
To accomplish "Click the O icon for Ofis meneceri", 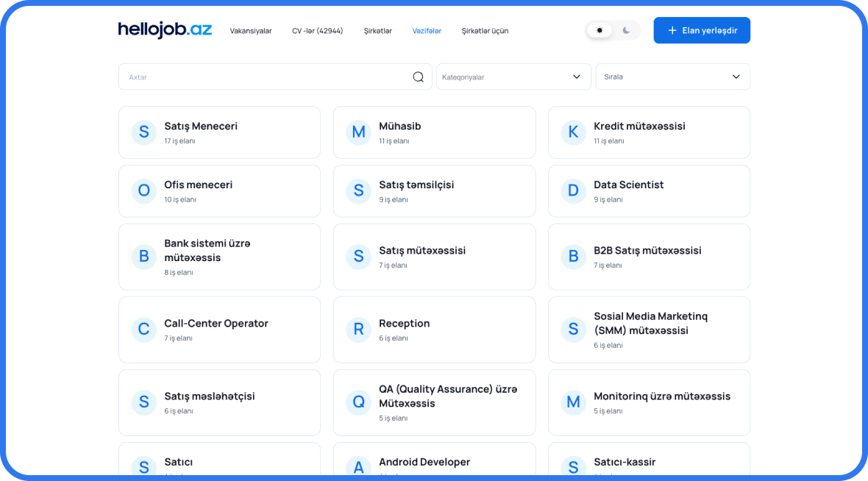I will tap(143, 191).
